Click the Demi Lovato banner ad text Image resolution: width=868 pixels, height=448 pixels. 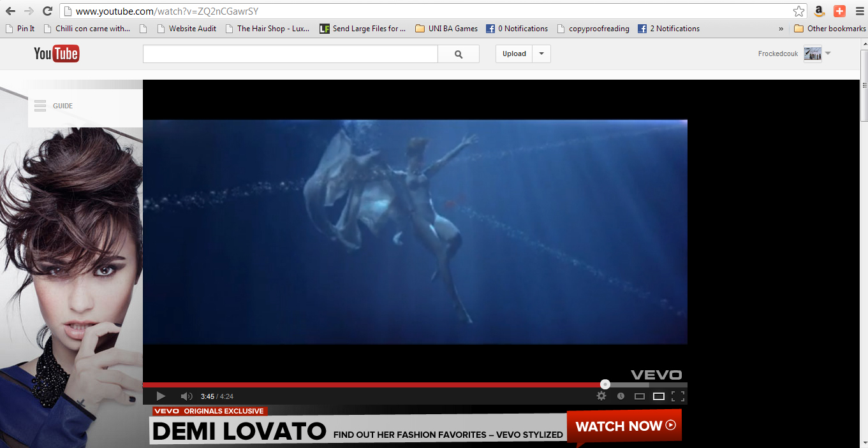click(239, 431)
